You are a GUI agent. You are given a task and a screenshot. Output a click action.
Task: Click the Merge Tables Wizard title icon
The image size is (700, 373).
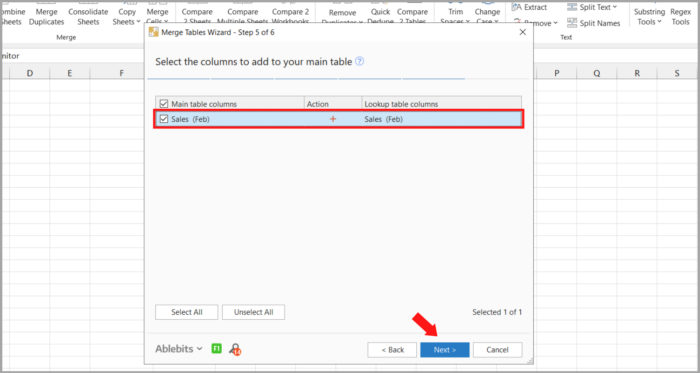tap(153, 32)
